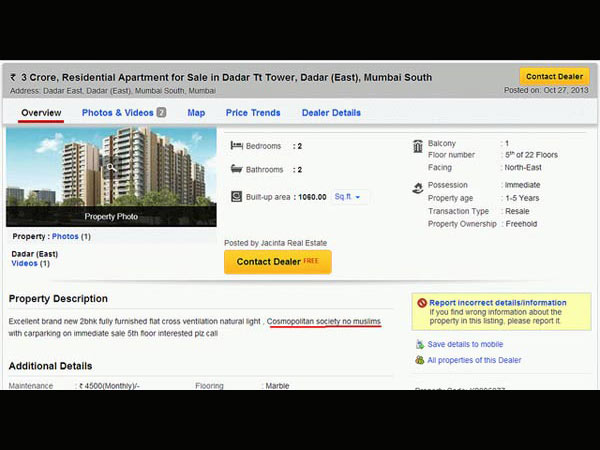Click the 'Resale' transaction type value
Image resolution: width=600 pixels, height=450 pixels.
(517, 211)
